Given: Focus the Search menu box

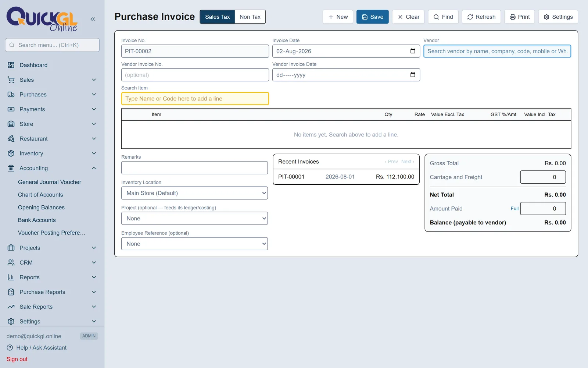Looking at the screenshot, I should [52, 45].
